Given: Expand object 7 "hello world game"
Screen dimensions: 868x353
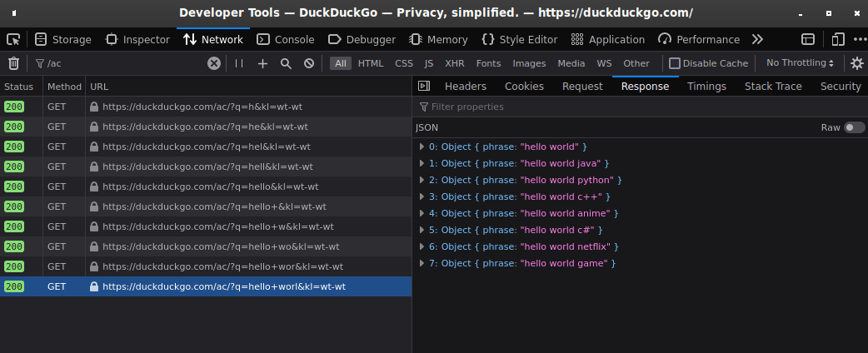Looking at the screenshot, I should (x=422, y=263).
